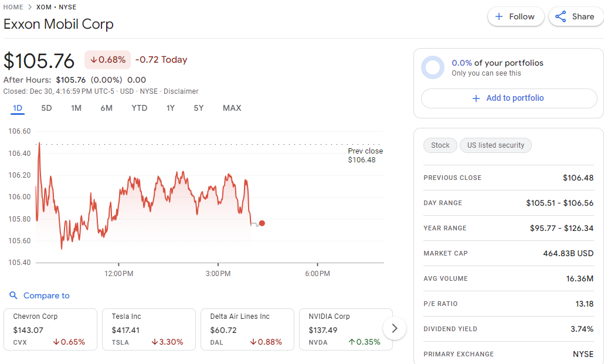
Task: Open the Disclaimer link
Action: [181, 91]
